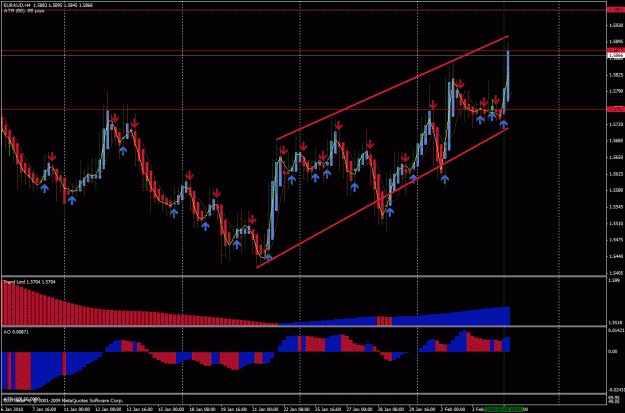Click the 1.5650 price axis label
This screenshot has width=625, height=413.
click(616, 157)
